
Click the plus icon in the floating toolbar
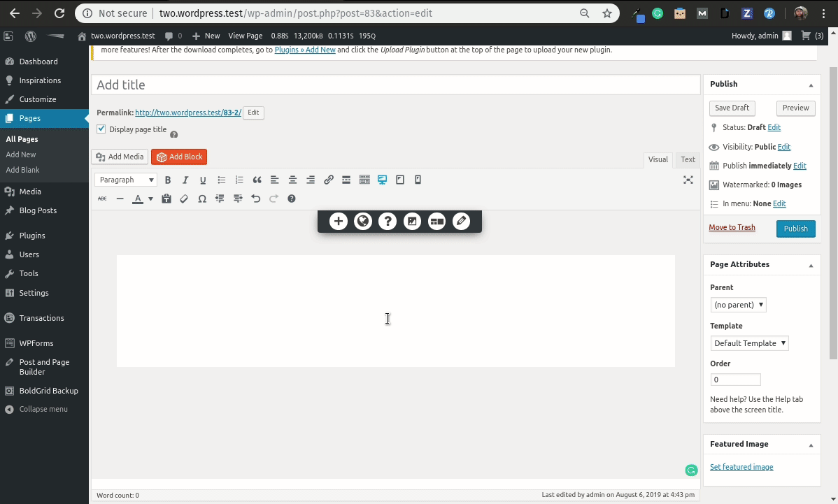tap(339, 222)
